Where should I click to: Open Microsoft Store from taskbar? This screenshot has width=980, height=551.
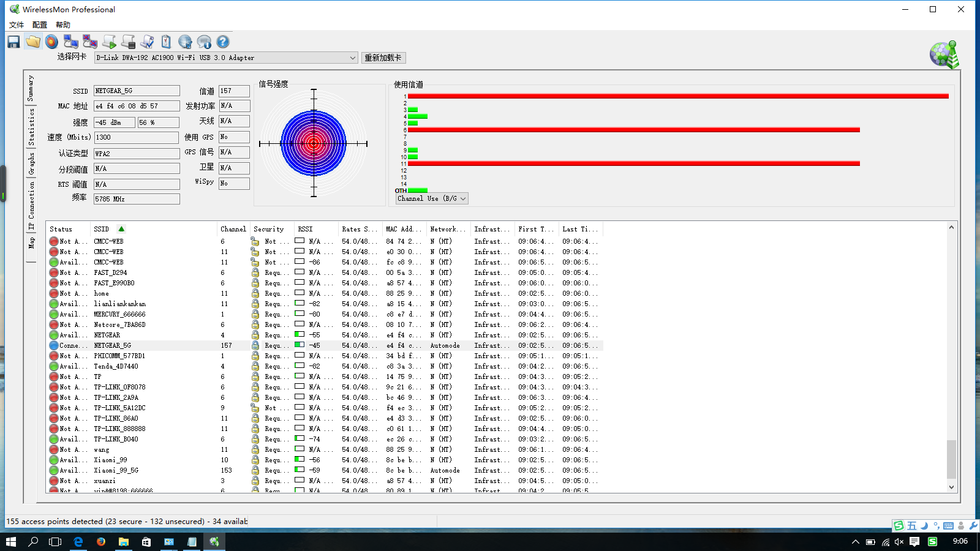tap(146, 542)
